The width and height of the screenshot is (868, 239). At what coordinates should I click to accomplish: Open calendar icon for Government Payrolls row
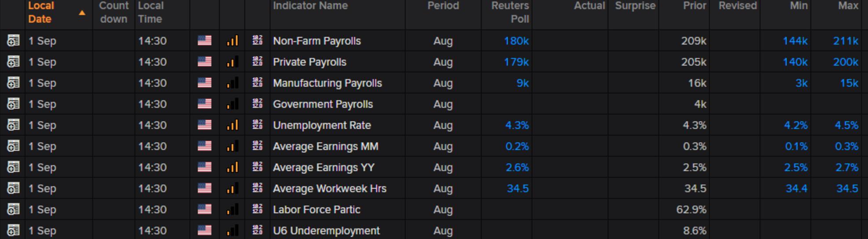pyautogui.click(x=13, y=104)
